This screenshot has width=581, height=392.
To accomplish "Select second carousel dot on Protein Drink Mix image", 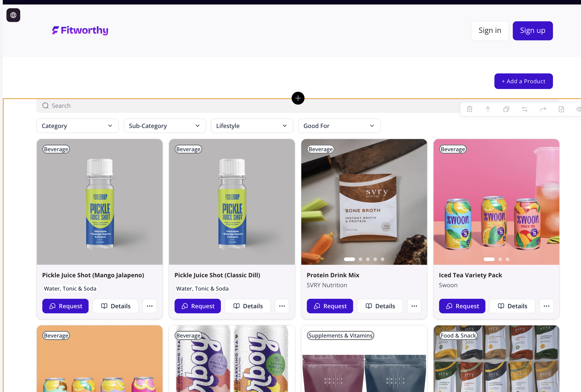I will (x=360, y=259).
